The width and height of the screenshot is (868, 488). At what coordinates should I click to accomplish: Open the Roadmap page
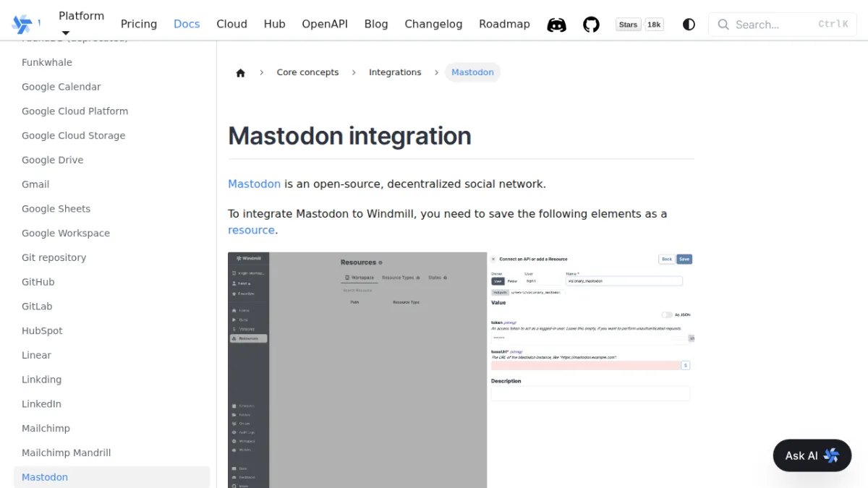504,24
